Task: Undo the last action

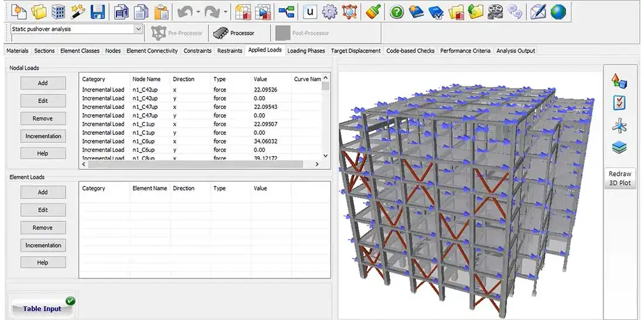Action: (x=185, y=12)
